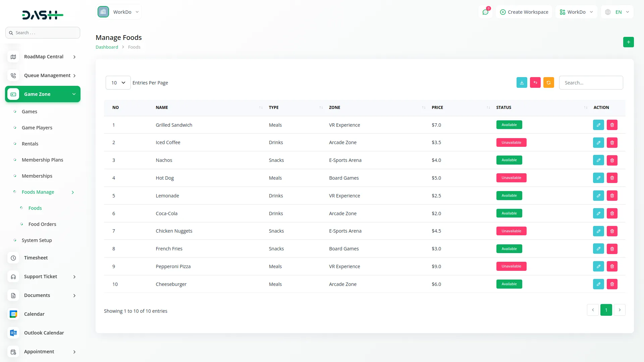
Task: Delete the Cheeseburger entry
Action: 612,284
